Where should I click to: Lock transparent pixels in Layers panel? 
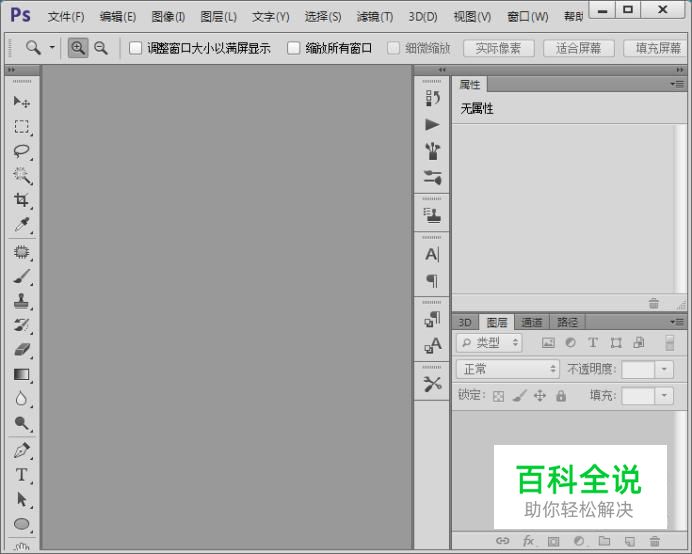498,396
